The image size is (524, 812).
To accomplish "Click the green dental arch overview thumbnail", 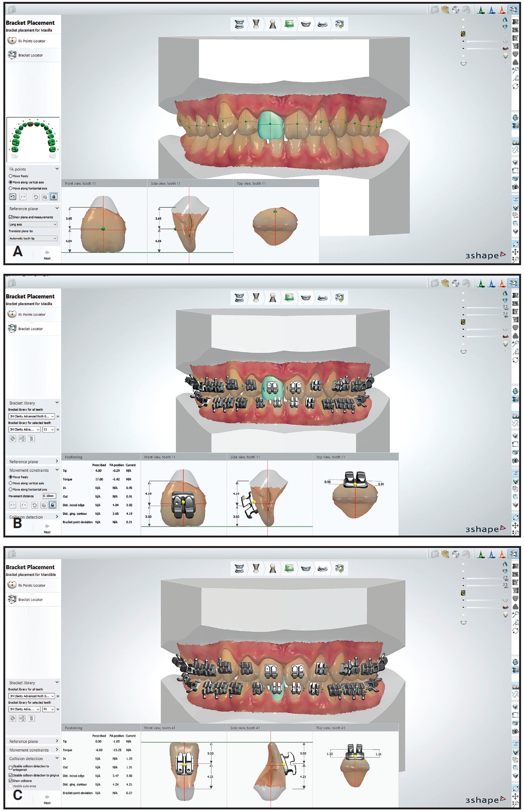I will [33, 140].
